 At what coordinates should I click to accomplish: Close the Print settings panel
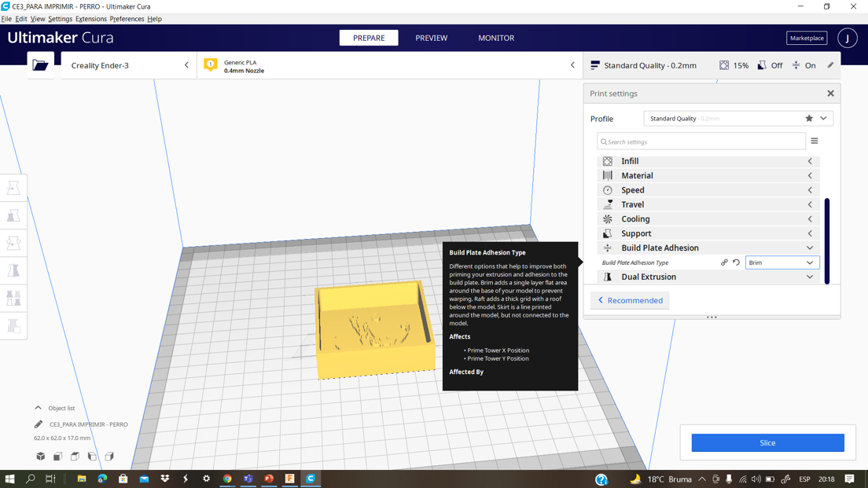point(830,94)
